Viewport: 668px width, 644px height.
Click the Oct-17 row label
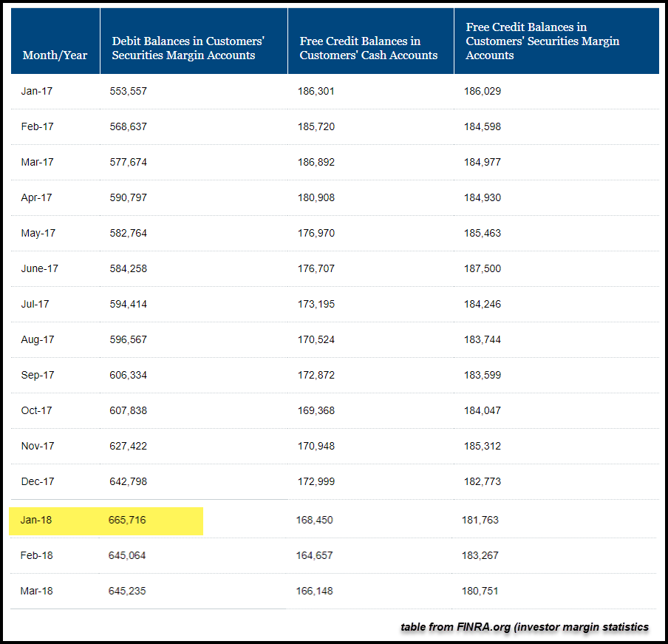click(x=37, y=410)
